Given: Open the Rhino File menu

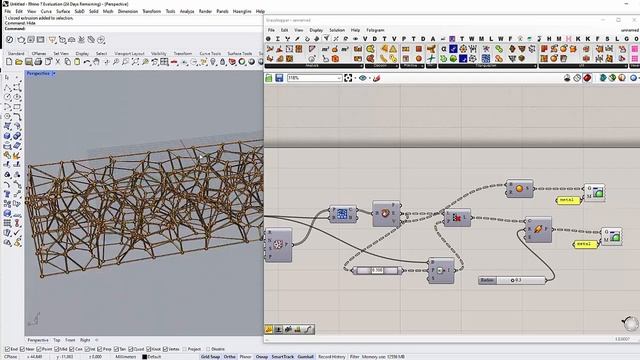Looking at the screenshot, I should pyautogui.click(x=8, y=11).
